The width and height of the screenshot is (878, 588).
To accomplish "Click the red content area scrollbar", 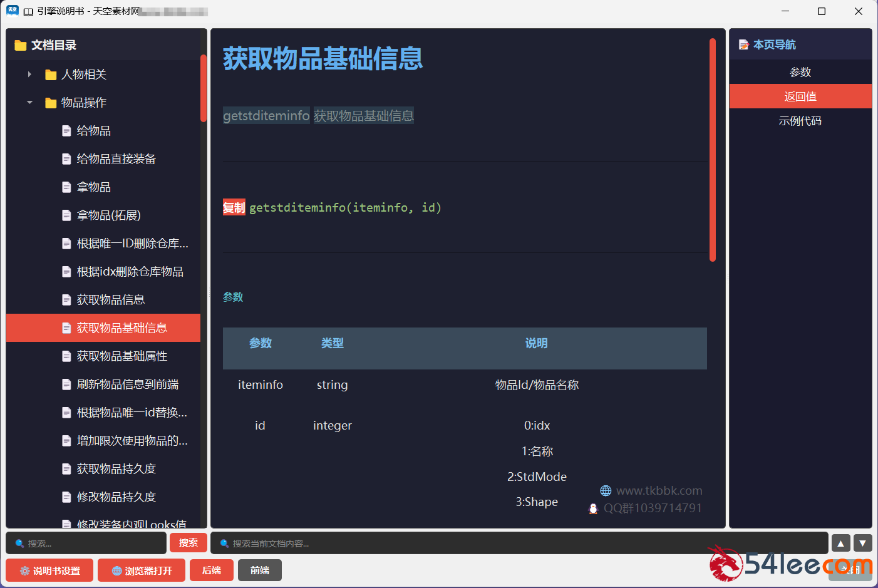I will click(713, 150).
